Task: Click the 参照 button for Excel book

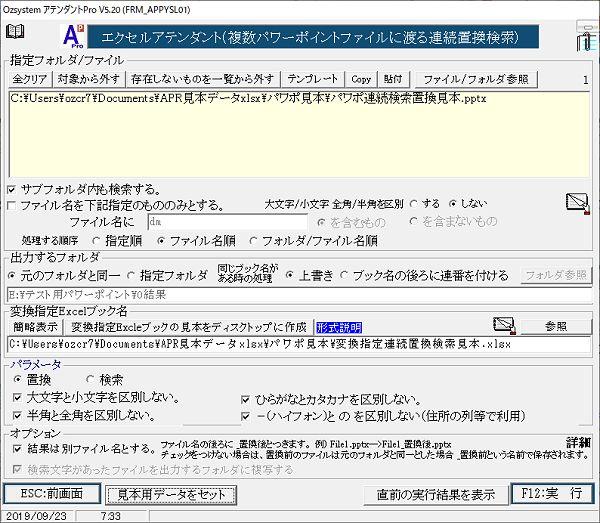Action: [x=556, y=327]
